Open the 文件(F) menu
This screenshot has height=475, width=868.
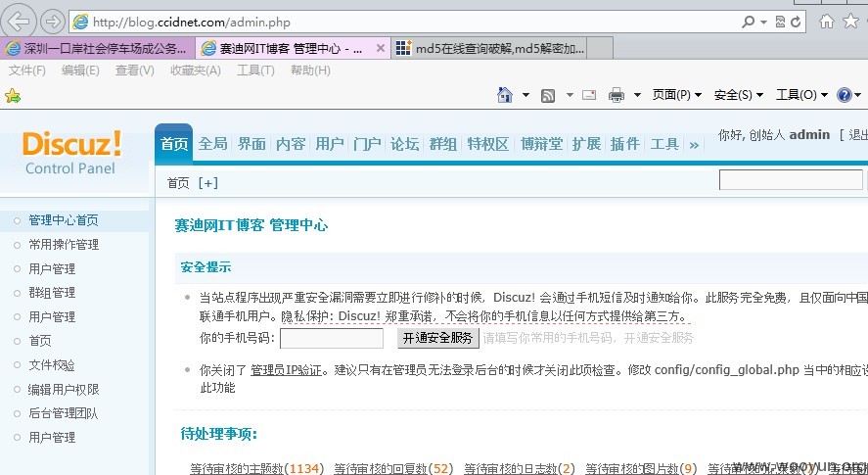[x=27, y=71]
